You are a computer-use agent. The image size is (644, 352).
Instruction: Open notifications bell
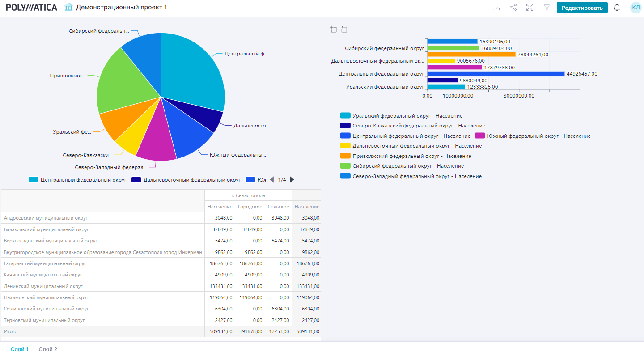(x=617, y=8)
